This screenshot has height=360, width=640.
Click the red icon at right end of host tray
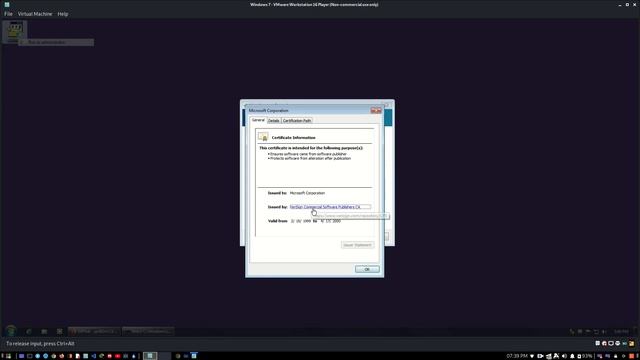[x=631, y=356]
